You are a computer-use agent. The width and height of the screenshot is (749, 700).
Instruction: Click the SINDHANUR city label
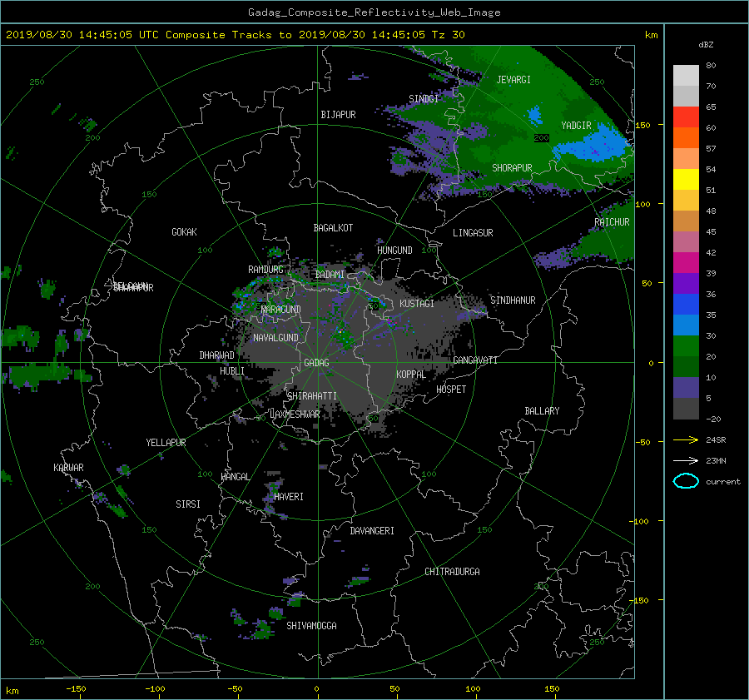coord(513,300)
